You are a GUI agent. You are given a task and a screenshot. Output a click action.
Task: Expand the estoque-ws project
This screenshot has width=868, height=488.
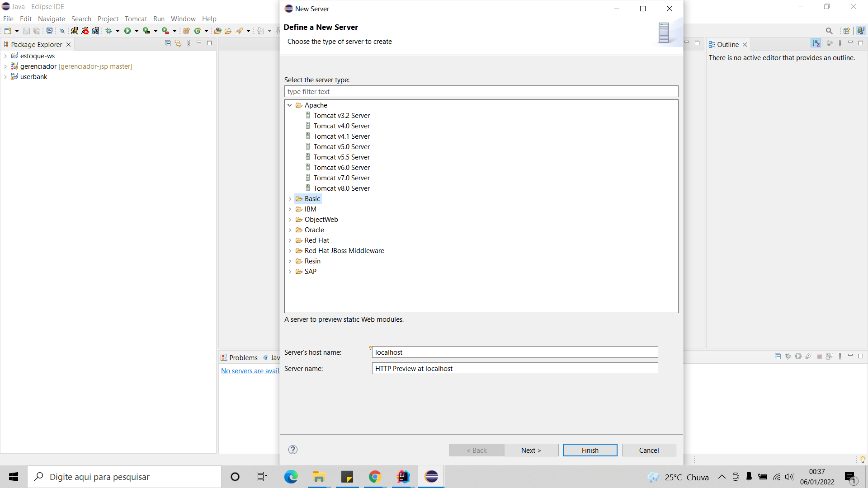point(5,56)
